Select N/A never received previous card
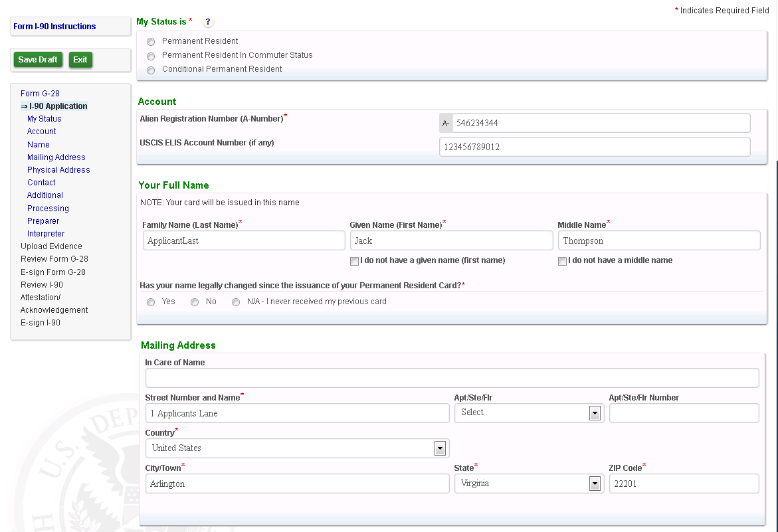The height and width of the screenshot is (532, 778). (x=236, y=302)
